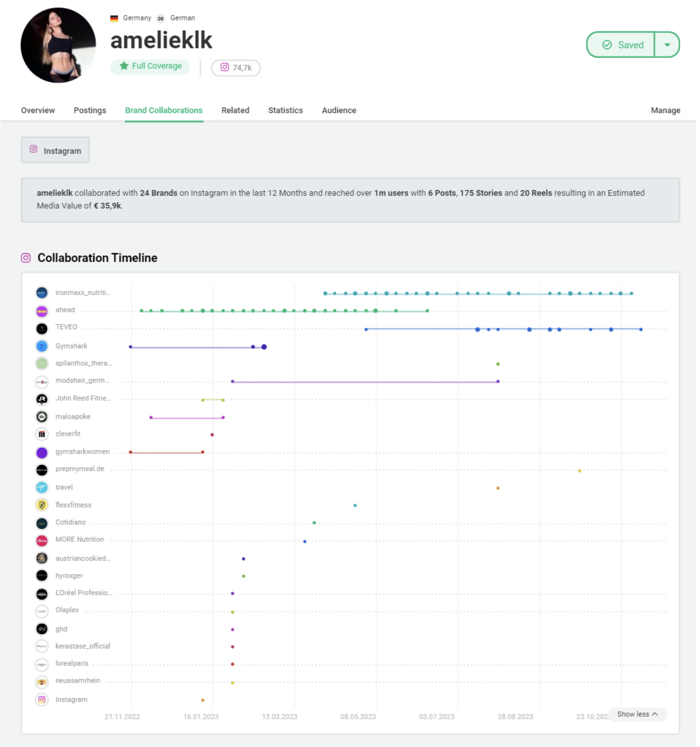Click the ironmaxx_nutrition brand avatar icon
The image size is (700, 747).
click(x=42, y=293)
